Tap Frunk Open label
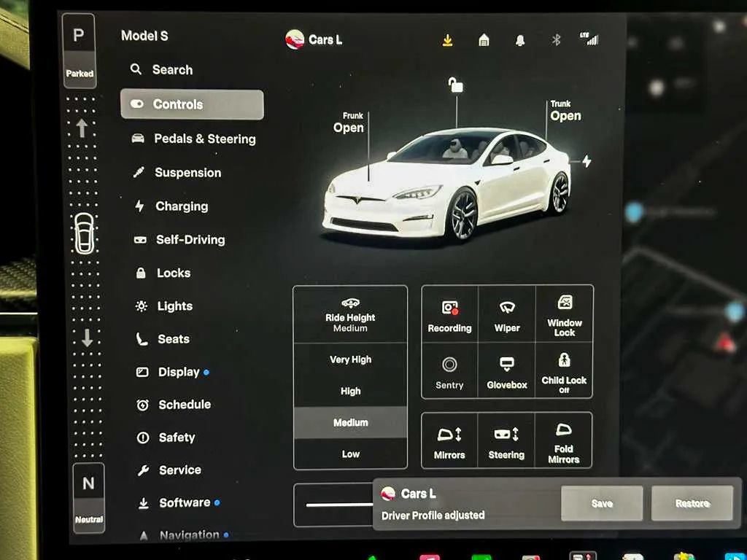Viewport: 747px width, 560px height. coord(348,122)
